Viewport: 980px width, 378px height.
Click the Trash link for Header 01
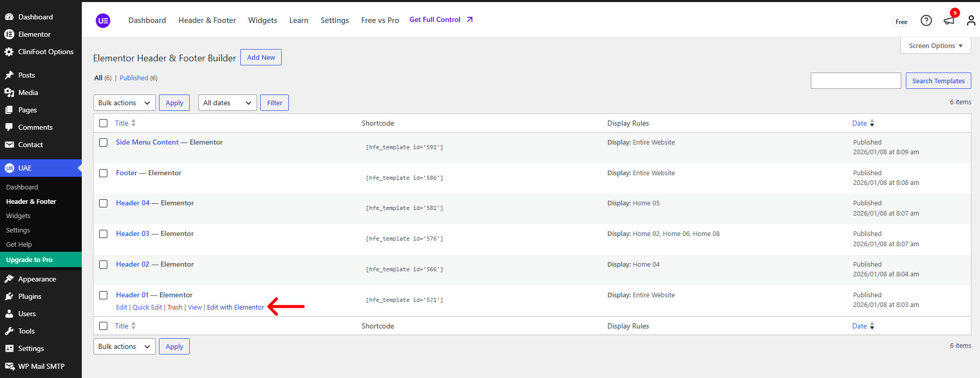175,308
